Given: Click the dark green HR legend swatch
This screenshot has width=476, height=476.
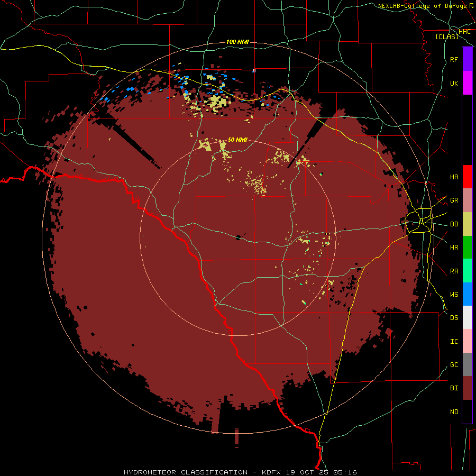Looking at the screenshot, I should point(467,248).
